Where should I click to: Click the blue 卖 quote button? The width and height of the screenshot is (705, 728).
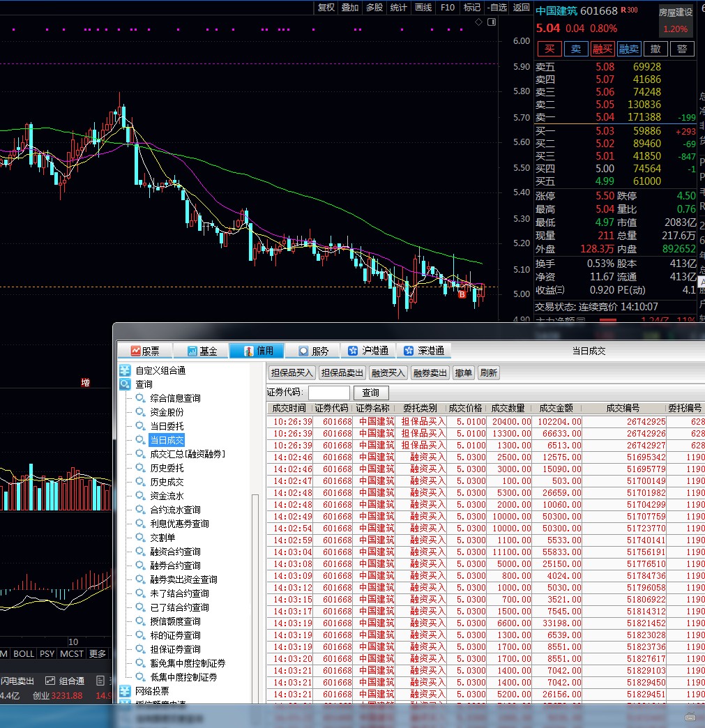click(576, 50)
